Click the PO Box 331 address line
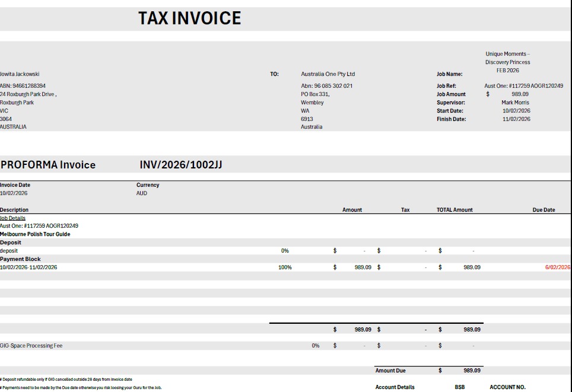This screenshot has height=392, width=572. point(315,94)
